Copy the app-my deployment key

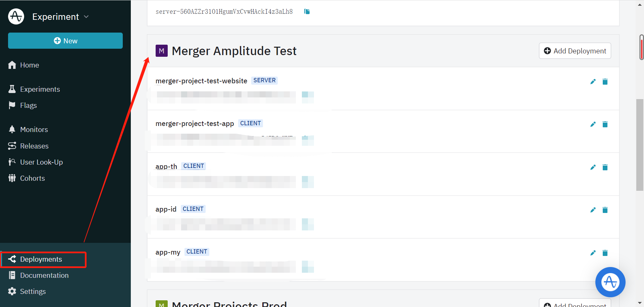308,267
